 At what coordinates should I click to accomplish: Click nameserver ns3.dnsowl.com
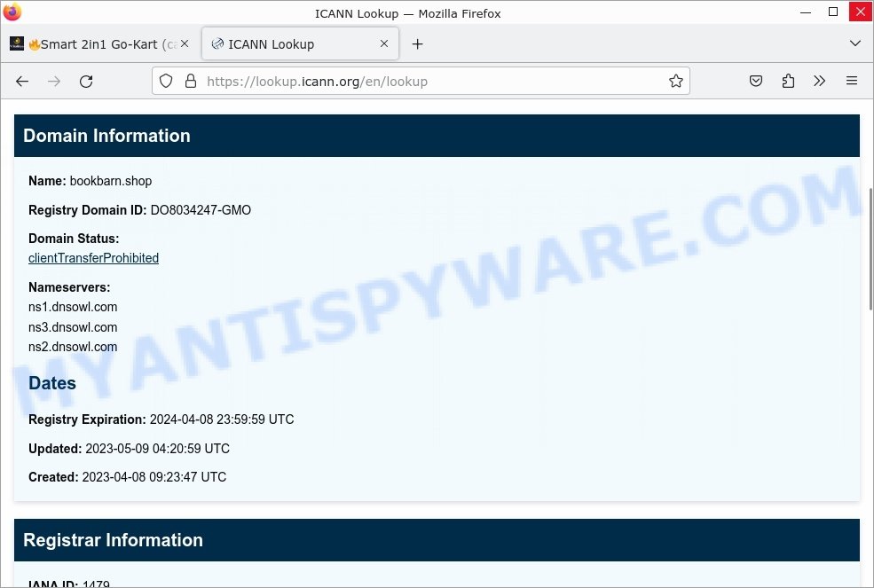coord(73,327)
